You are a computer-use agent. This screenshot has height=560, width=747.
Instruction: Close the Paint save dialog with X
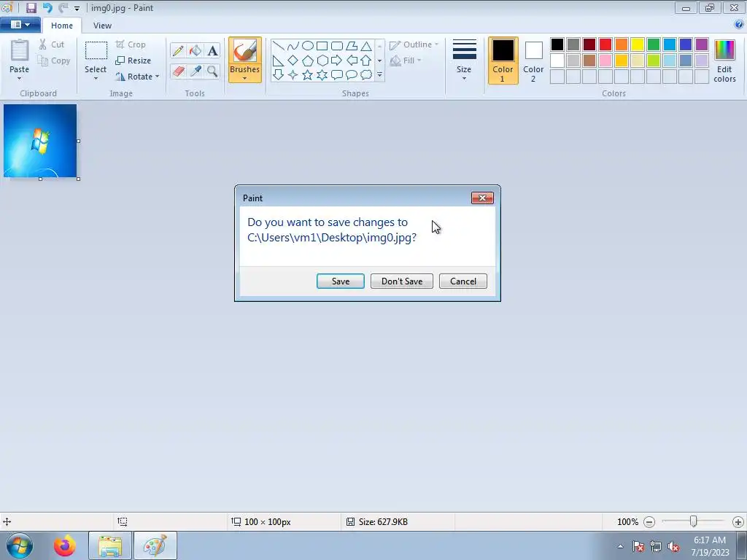(x=482, y=198)
